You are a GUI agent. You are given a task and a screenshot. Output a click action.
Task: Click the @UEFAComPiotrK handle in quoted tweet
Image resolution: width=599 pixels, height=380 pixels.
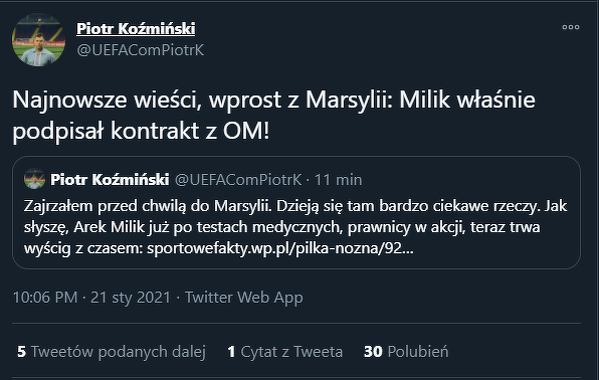[238, 179]
